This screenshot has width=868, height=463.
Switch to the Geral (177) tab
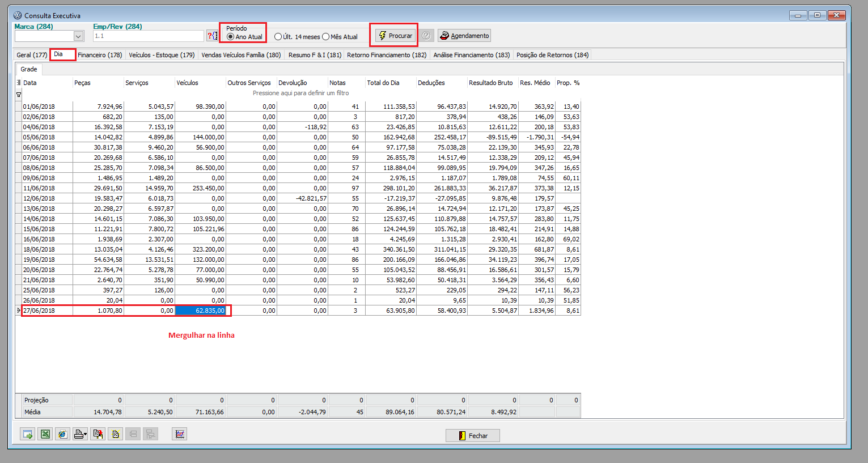32,55
